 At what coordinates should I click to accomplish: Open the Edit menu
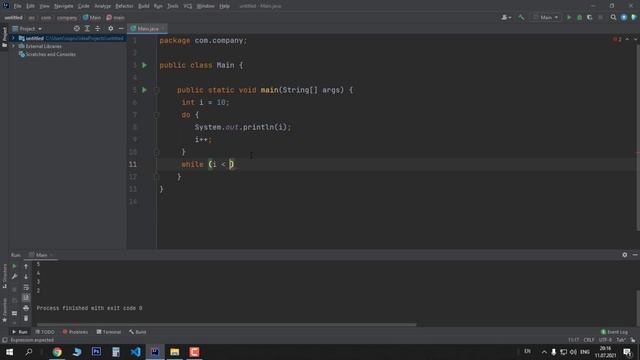[x=31, y=6]
